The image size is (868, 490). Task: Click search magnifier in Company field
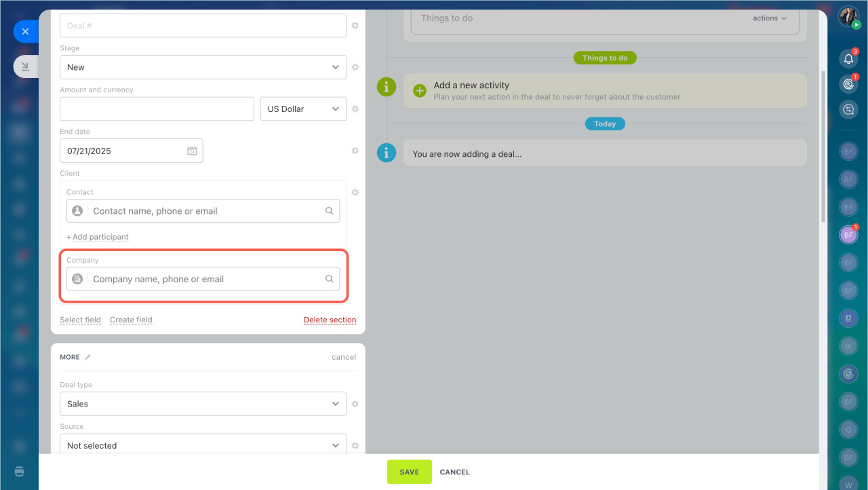coord(330,279)
